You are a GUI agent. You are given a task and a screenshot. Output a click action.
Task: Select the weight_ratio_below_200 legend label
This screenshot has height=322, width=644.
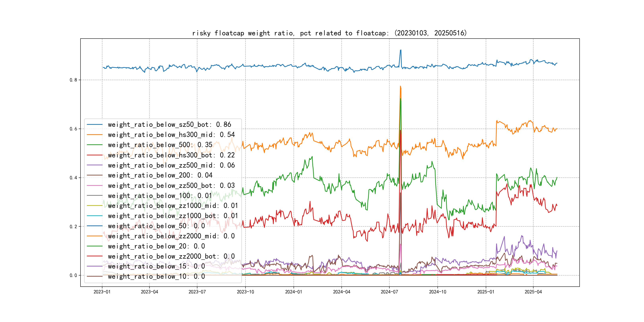click(x=160, y=175)
